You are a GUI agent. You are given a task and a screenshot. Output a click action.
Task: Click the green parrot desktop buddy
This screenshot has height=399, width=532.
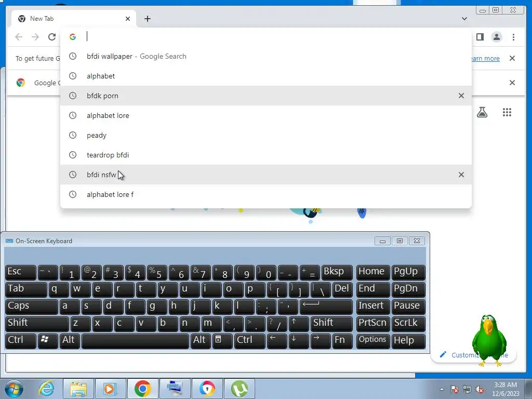(x=489, y=340)
